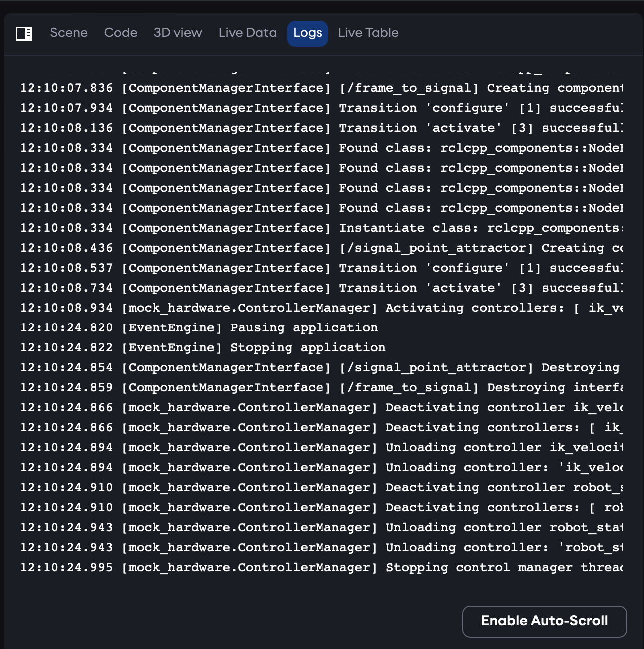
Task: Enable Auto-Scroll for the logs
Action: [544, 621]
